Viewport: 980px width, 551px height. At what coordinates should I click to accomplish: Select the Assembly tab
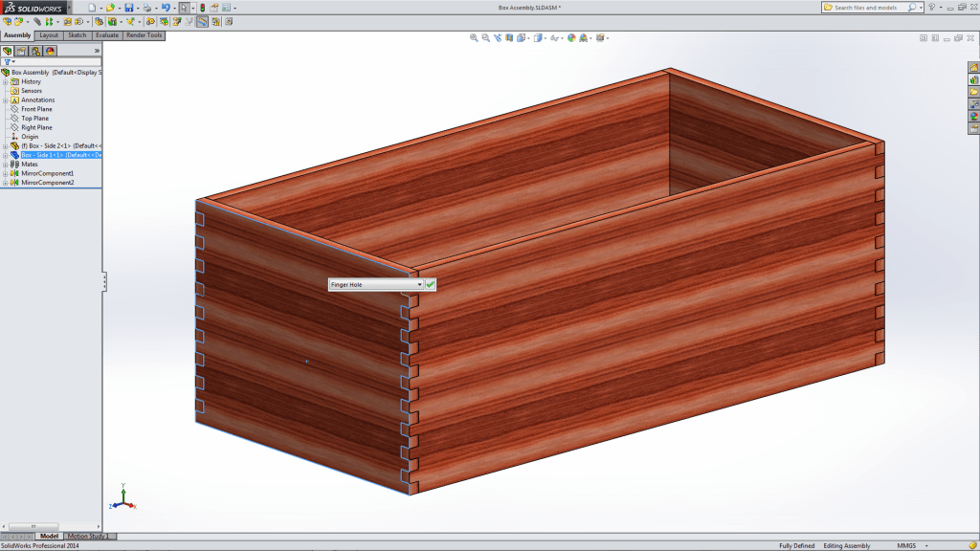point(17,35)
